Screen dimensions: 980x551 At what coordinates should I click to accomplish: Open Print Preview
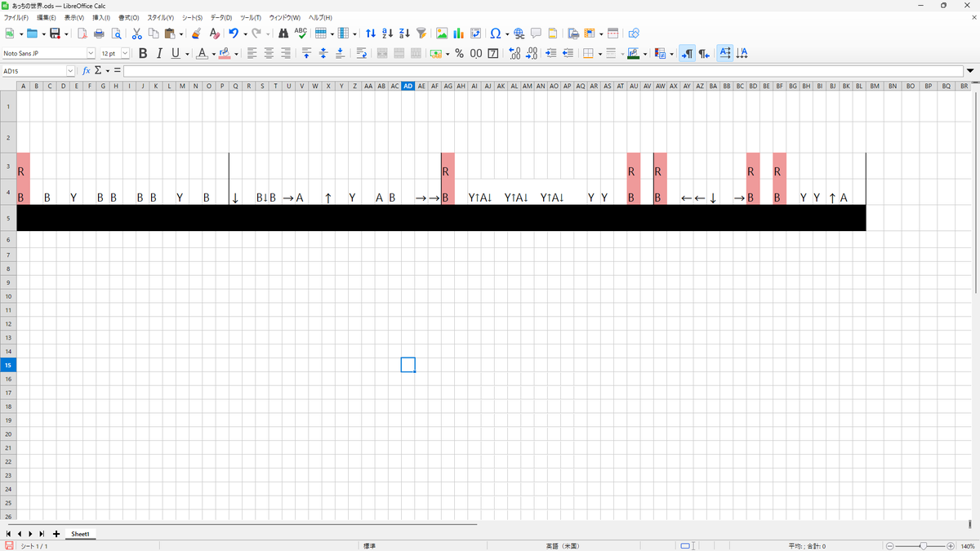coord(116,33)
